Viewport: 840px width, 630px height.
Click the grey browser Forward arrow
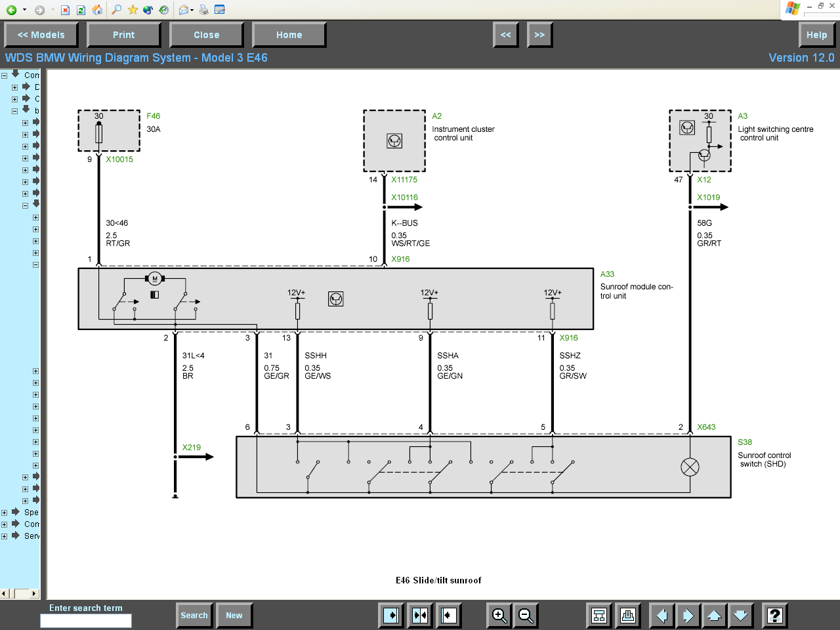pyautogui.click(x=39, y=10)
